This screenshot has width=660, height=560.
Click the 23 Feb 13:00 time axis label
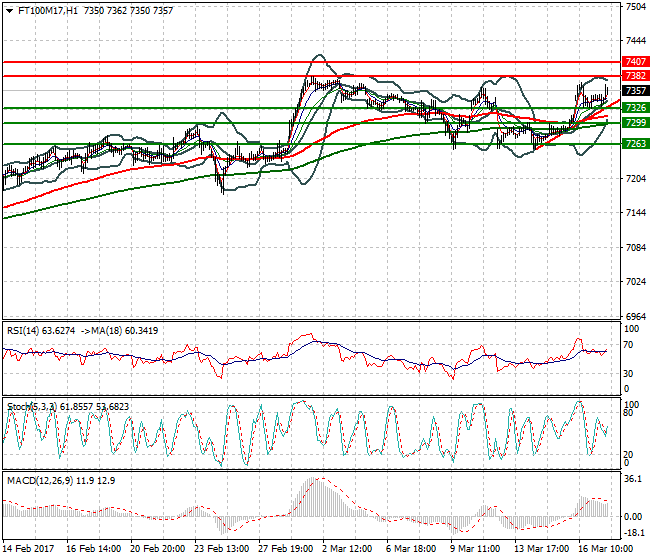pos(221,549)
